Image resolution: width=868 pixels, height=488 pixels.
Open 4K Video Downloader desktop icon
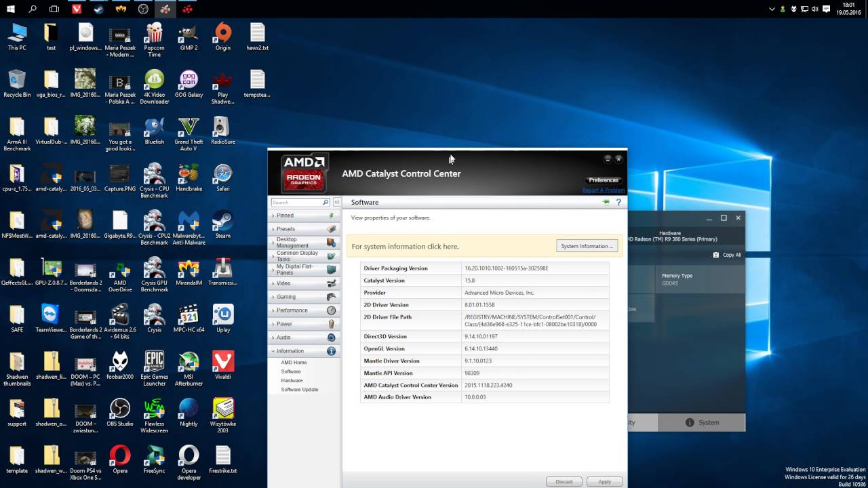(154, 87)
